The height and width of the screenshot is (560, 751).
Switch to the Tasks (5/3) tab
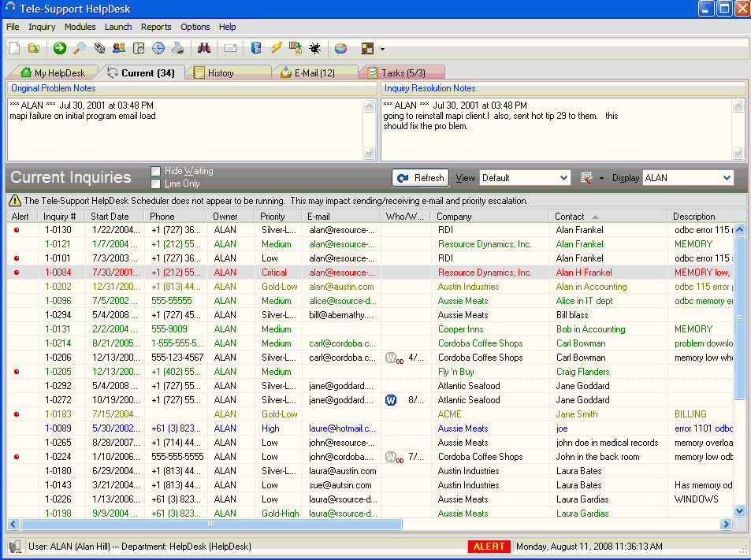pyautogui.click(x=400, y=73)
